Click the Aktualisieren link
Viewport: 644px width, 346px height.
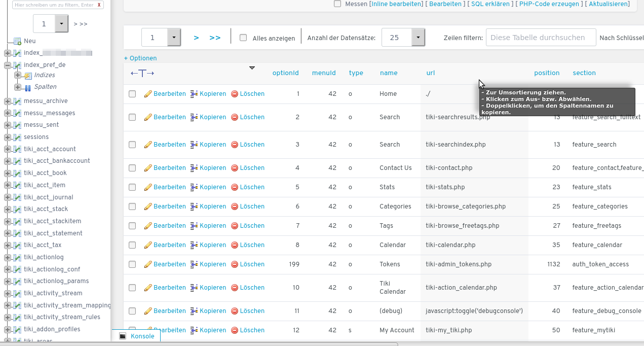click(608, 4)
